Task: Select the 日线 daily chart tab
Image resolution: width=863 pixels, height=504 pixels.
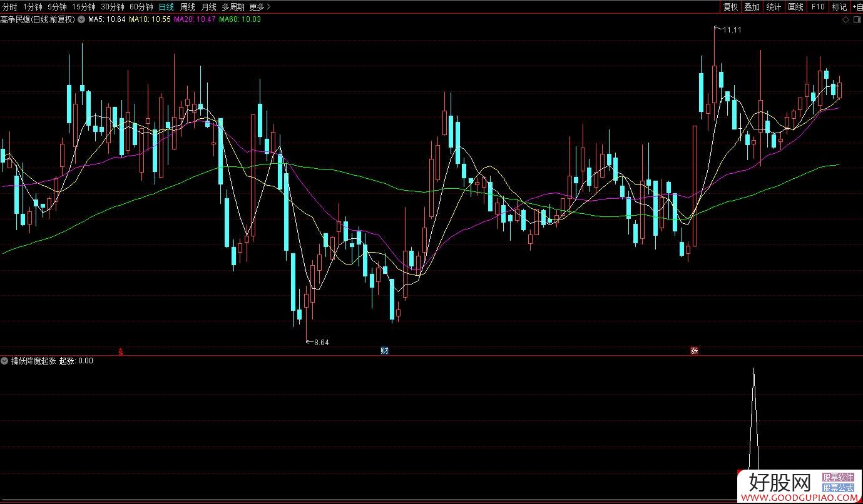Action: click(166, 7)
